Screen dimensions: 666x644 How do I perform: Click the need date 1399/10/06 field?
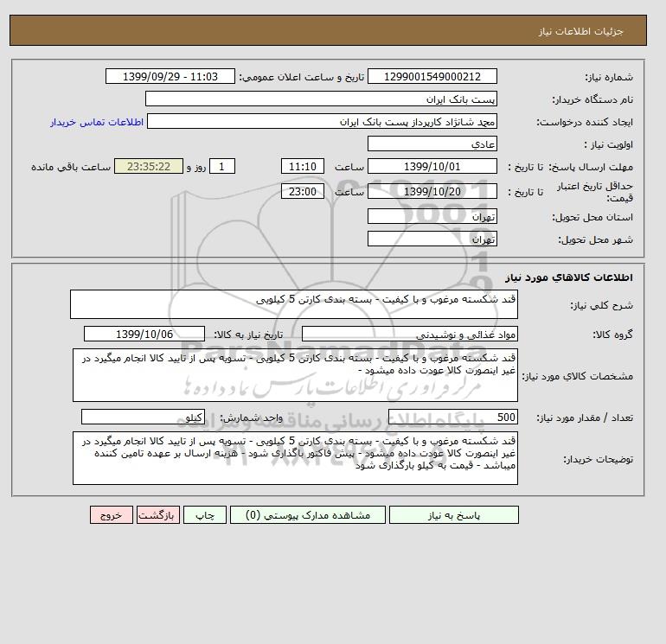tap(144, 334)
